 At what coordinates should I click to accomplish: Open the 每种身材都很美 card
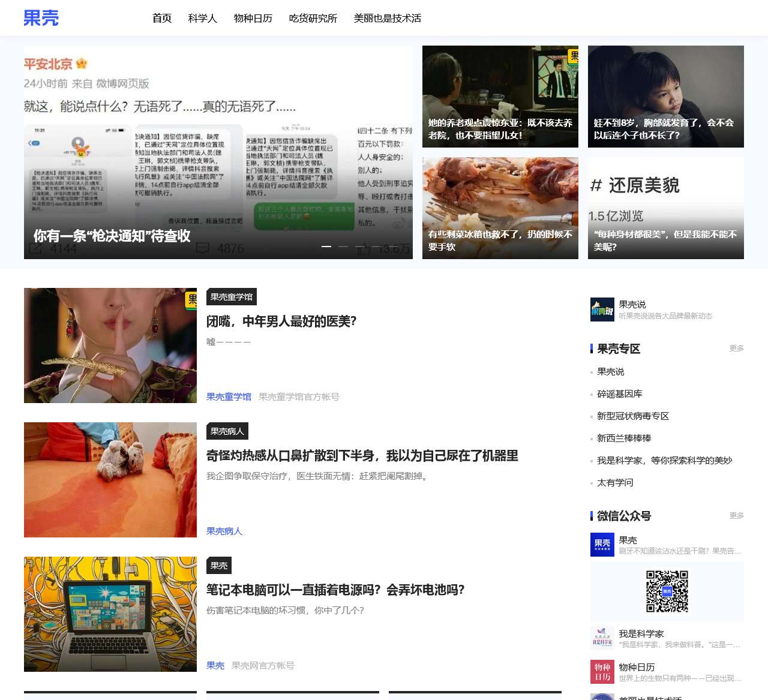coord(666,208)
